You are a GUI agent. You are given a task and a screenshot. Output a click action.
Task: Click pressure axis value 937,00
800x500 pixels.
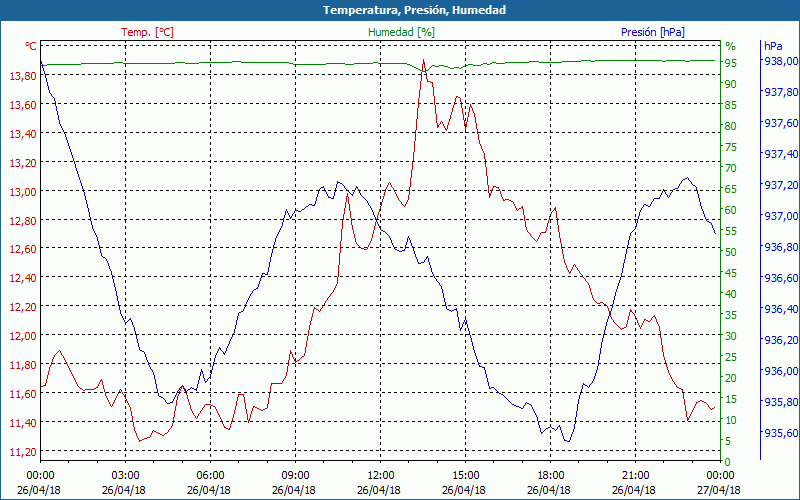pos(780,216)
